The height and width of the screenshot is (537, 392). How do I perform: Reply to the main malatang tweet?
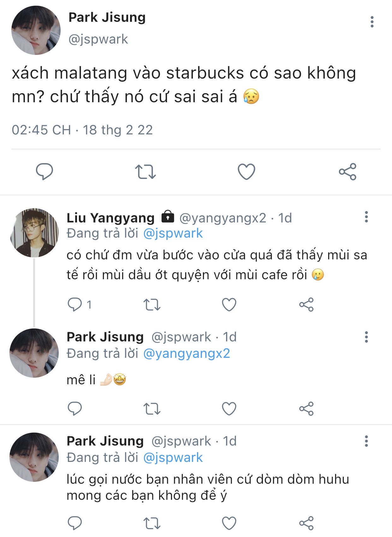pos(45,171)
